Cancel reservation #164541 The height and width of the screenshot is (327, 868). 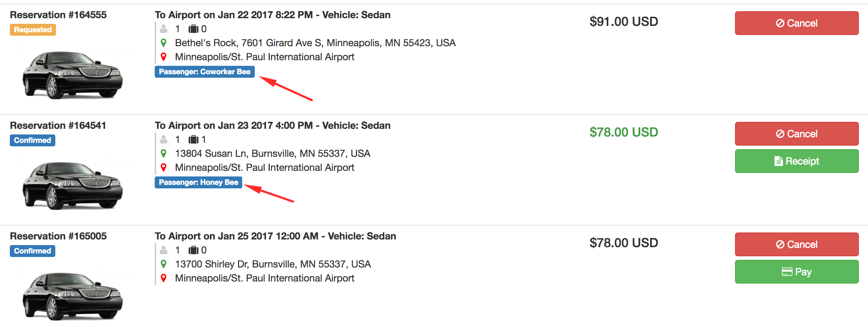pyautogui.click(x=796, y=134)
